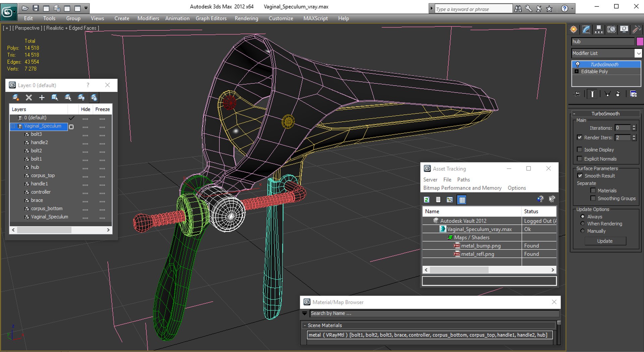Open Favorites star icon in InfoCenter

(549, 9)
